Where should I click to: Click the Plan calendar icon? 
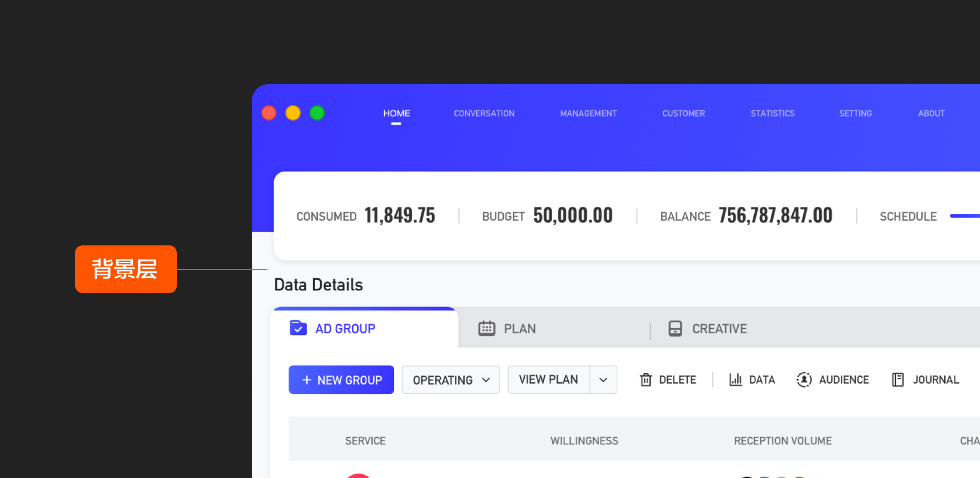486,328
